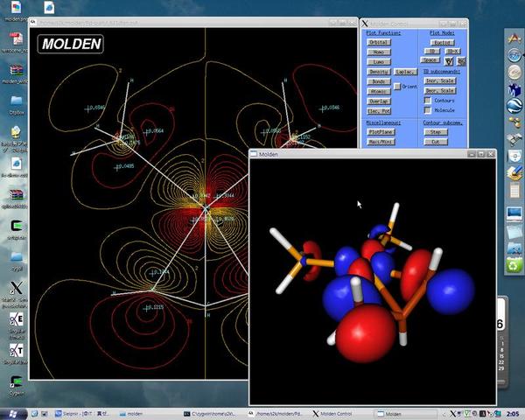The height and width of the screenshot is (420, 525).
Task: Open the RAR archive icon labeled molden on the desktop
Action: point(16,71)
